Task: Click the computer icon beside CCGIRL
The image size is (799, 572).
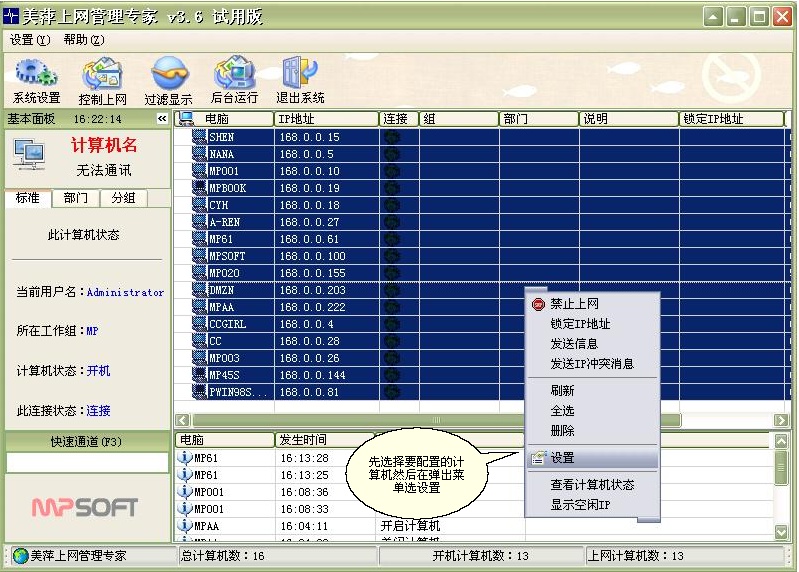Action: [199, 323]
